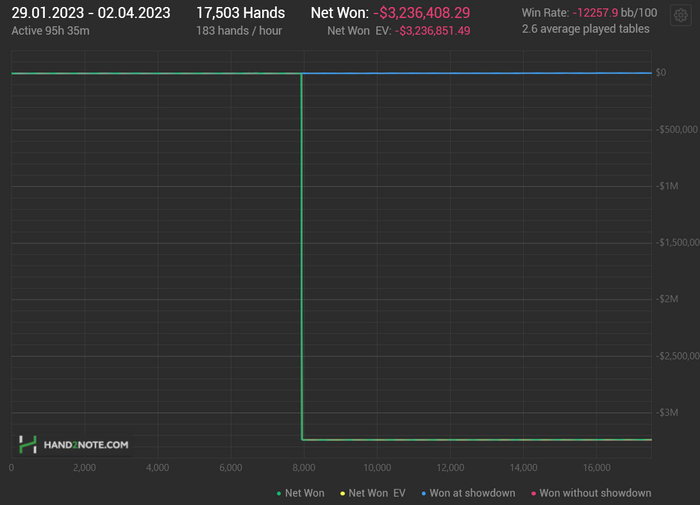Click the 12,000 x-axis label
The image size is (700, 505).
(x=450, y=467)
